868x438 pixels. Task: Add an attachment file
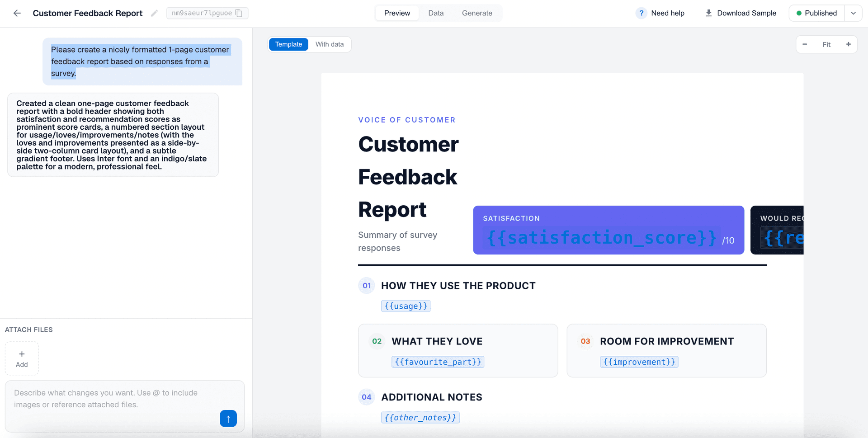22,358
